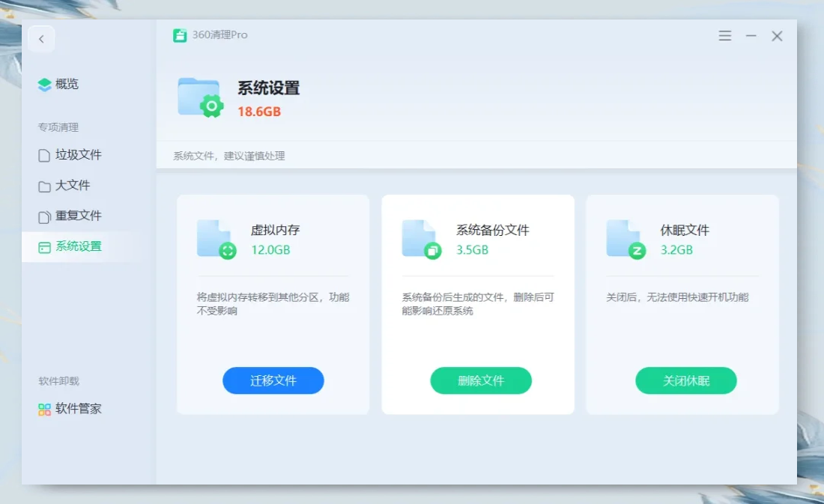Click the 将虚拟内存转移到其他分区 description
This screenshot has width=824, height=504.
click(273, 304)
